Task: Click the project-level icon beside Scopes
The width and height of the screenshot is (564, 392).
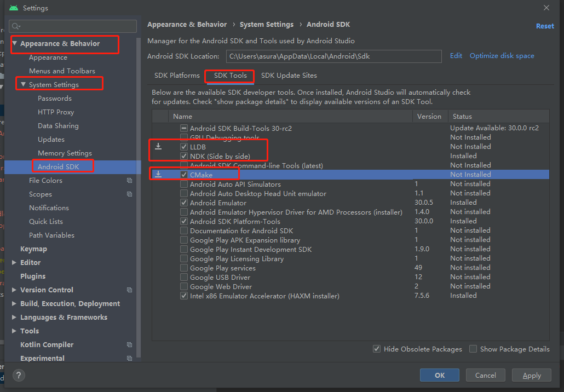Action: [130, 194]
